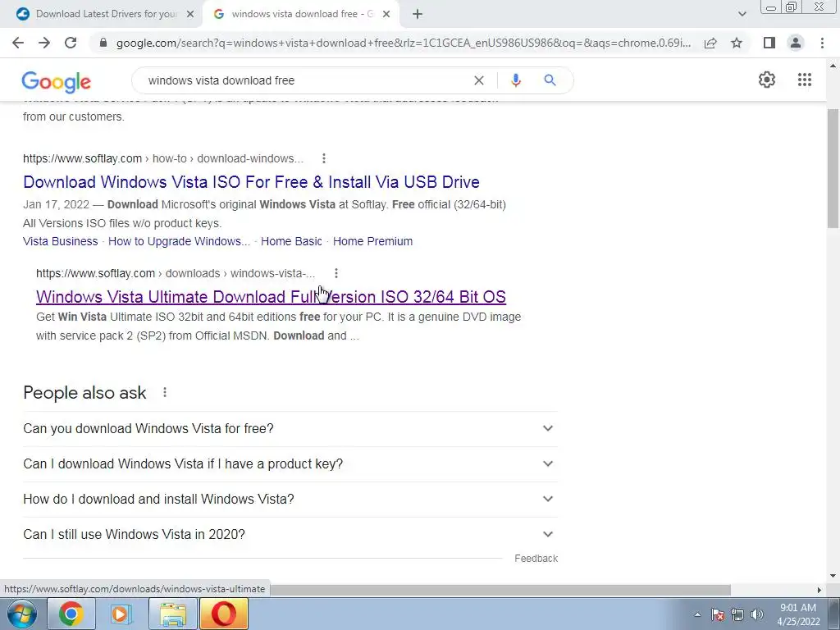The image size is (840, 630).
Task: Close the windows vista download free tab
Action: [x=386, y=15]
